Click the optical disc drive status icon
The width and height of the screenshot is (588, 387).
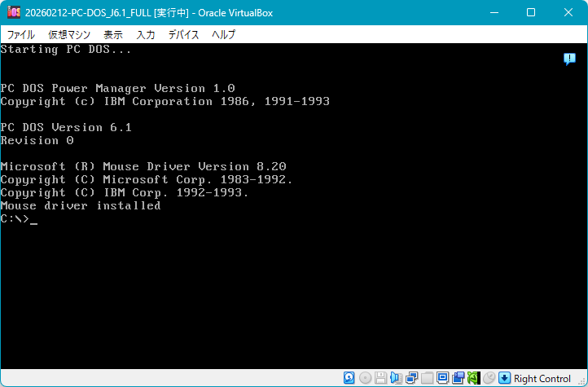[365, 378]
